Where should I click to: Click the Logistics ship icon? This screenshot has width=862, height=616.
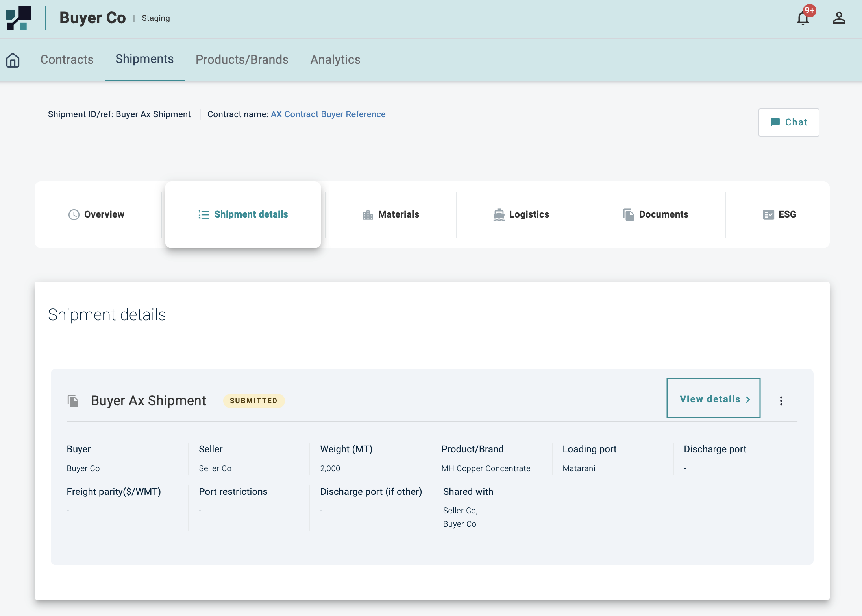[x=499, y=215]
